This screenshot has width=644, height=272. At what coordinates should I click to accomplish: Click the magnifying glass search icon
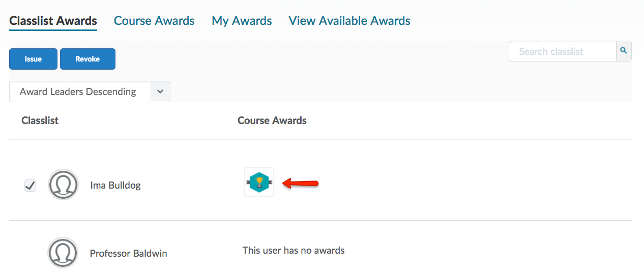[x=624, y=51]
